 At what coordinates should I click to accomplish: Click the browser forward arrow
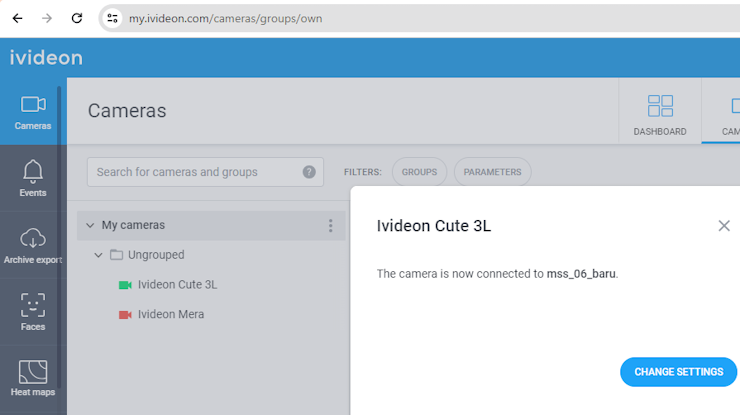coord(47,18)
